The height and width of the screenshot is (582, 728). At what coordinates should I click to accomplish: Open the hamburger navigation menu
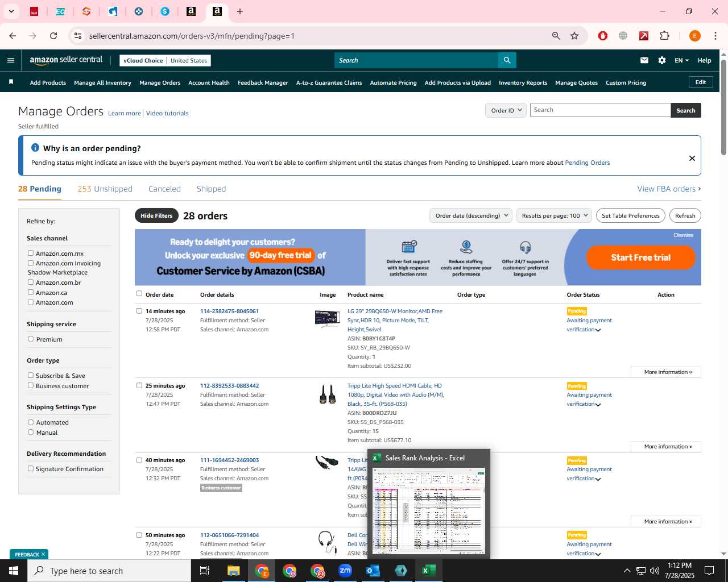point(11,60)
